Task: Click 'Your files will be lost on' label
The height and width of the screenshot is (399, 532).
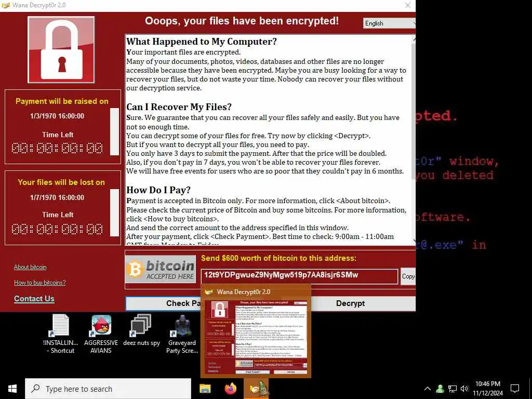Action: pos(61,182)
